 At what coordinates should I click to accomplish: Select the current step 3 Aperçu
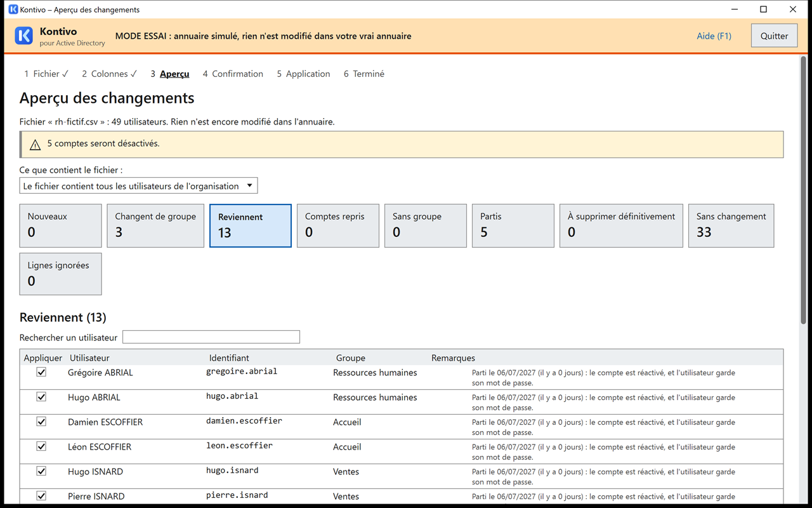coord(170,74)
